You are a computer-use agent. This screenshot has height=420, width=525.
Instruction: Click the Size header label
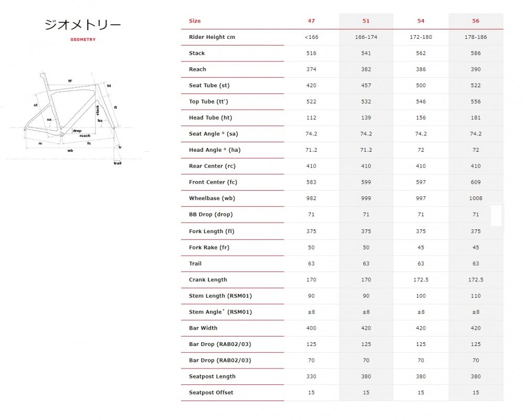195,21
